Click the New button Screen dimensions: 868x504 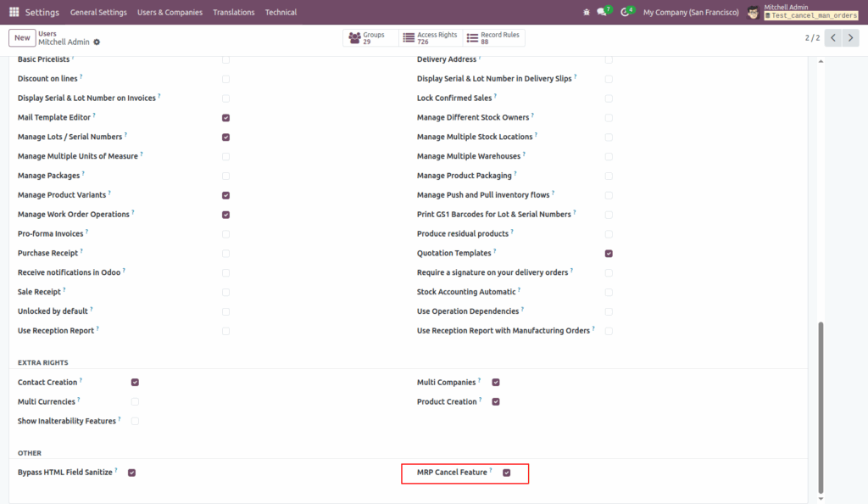click(x=21, y=37)
